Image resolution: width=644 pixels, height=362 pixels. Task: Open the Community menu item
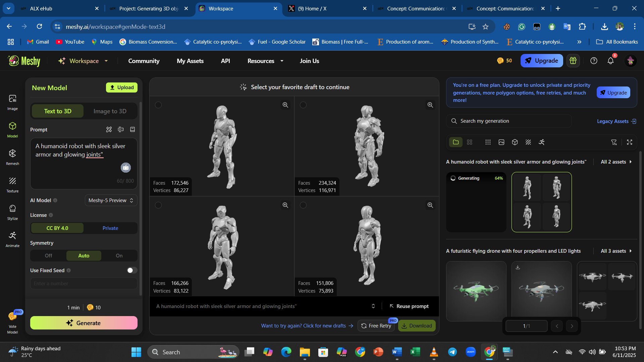pyautogui.click(x=144, y=61)
